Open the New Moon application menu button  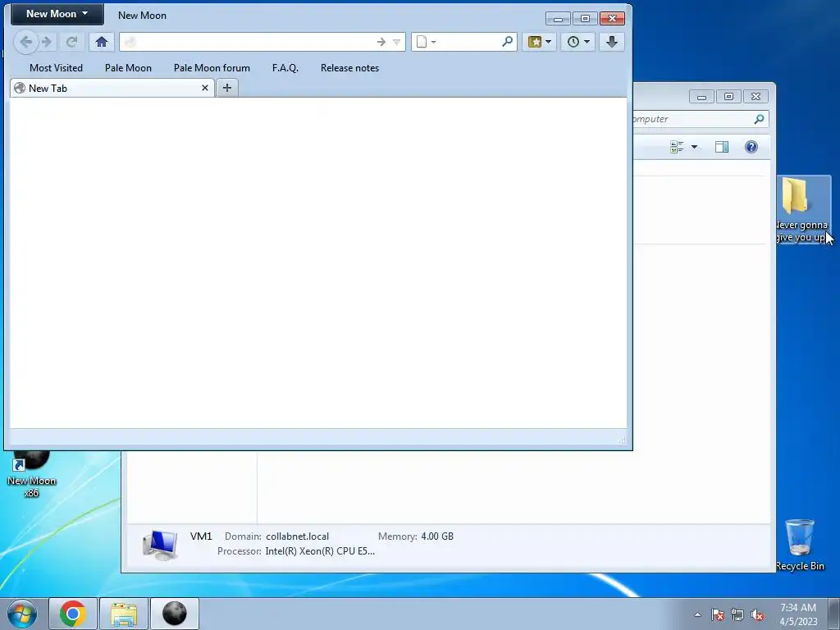[x=57, y=14]
